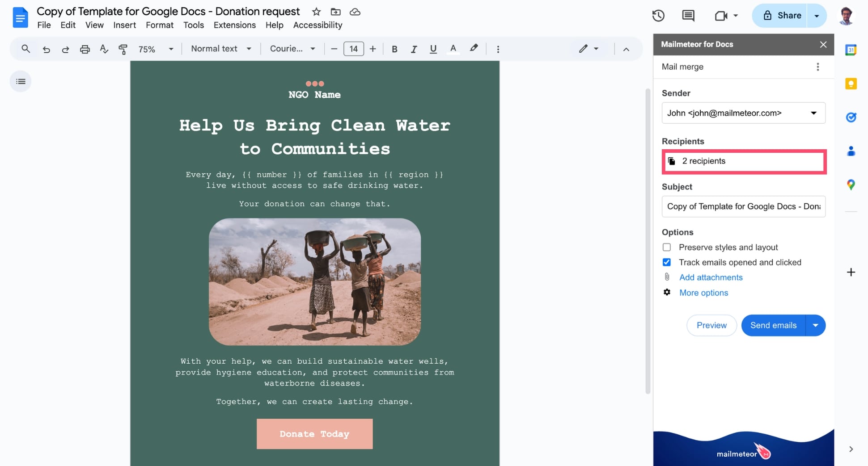Click the Undo icon

click(46, 49)
